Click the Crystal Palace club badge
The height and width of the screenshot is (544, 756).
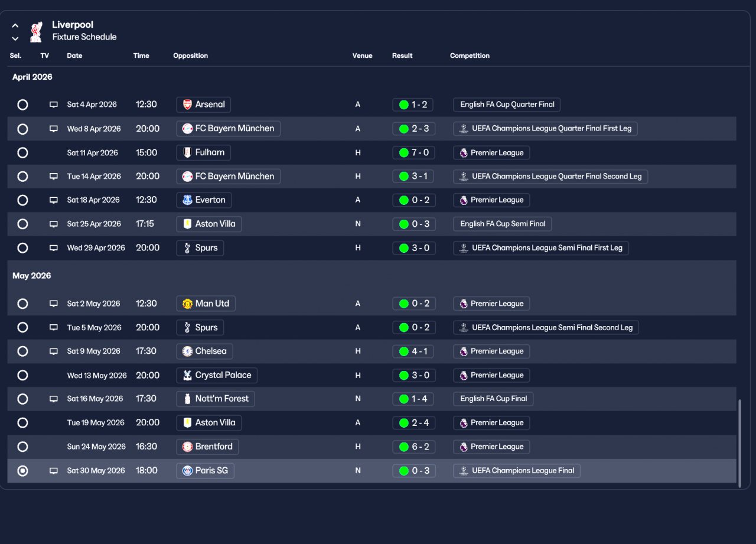click(187, 375)
